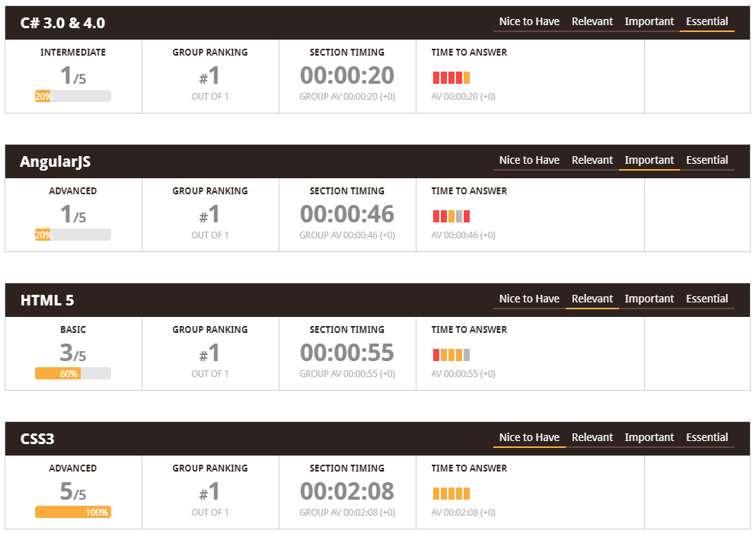Click the CSS3 section title
This screenshot has height=534, width=756.
pyautogui.click(x=37, y=439)
